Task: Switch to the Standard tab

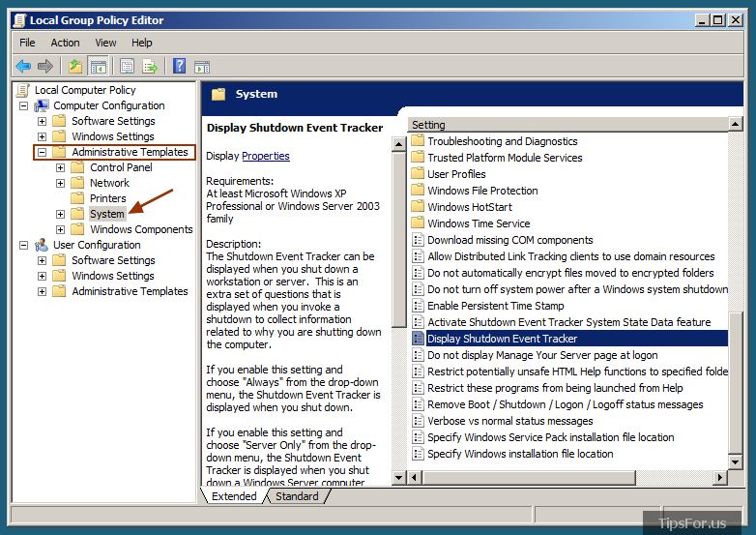Action: 297,496
